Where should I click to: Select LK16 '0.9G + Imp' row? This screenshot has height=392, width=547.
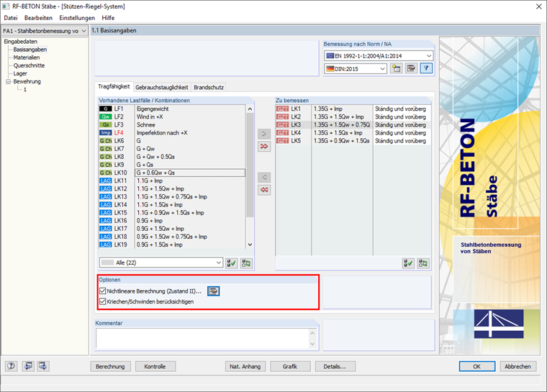coord(172,221)
